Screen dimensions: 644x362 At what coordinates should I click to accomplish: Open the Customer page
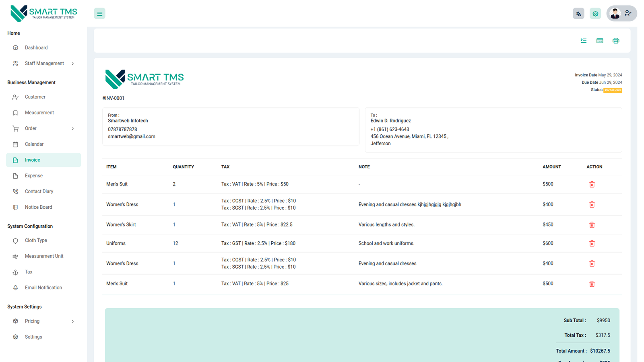(x=35, y=97)
